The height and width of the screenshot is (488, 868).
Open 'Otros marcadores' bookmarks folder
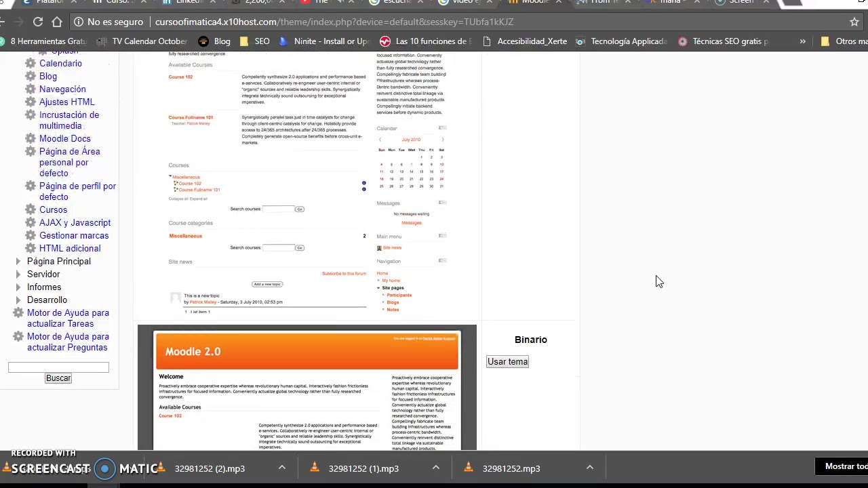[x=844, y=41]
